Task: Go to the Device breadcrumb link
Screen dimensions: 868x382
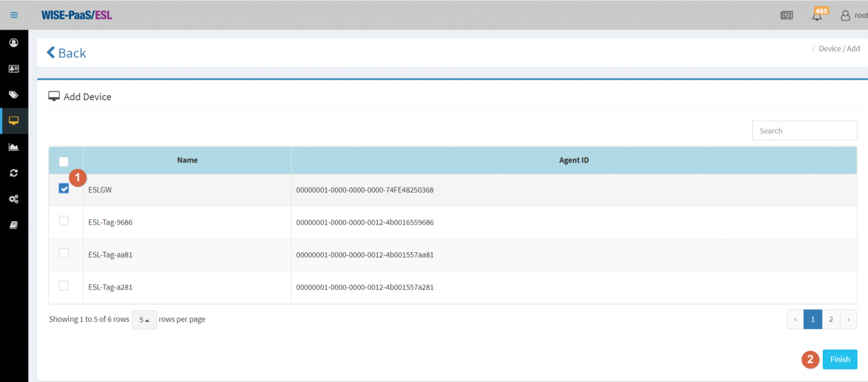Action: point(830,48)
